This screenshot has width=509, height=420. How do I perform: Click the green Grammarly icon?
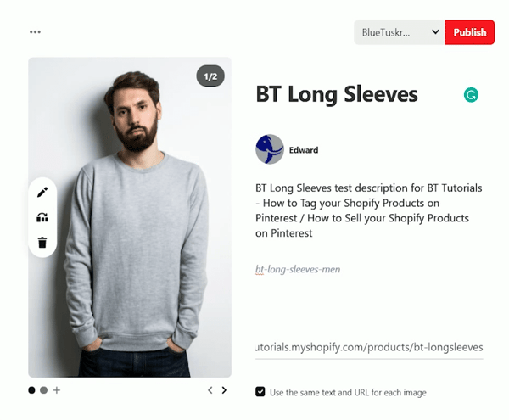click(471, 95)
